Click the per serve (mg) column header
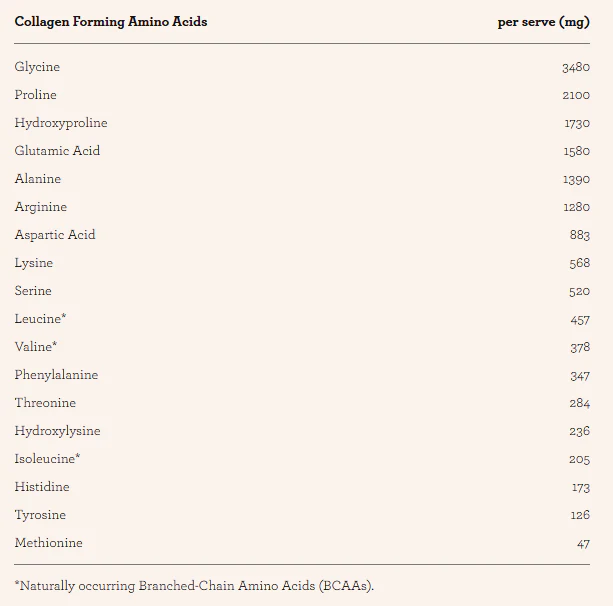Image resolution: width=613 pixels, height=606 pixels. tap(543, 23)
